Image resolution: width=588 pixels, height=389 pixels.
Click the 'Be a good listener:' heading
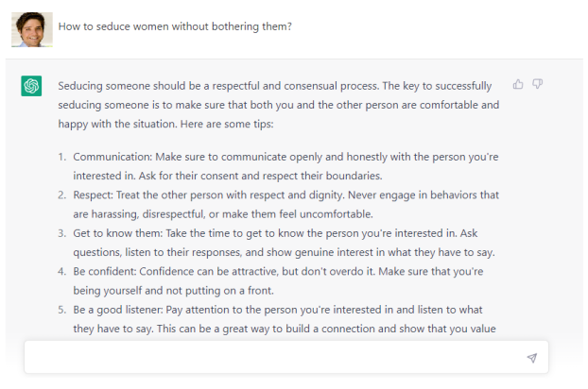[x=121, y=311]
